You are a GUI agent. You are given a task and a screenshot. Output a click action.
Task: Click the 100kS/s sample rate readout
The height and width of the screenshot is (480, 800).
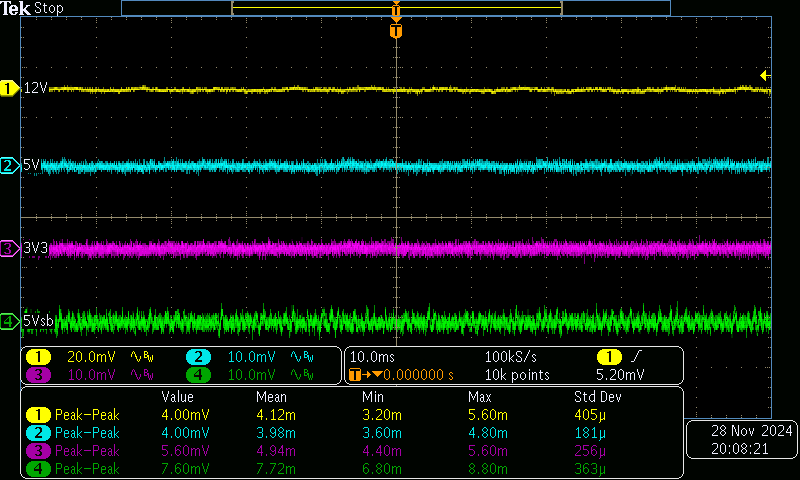[511, 357]
